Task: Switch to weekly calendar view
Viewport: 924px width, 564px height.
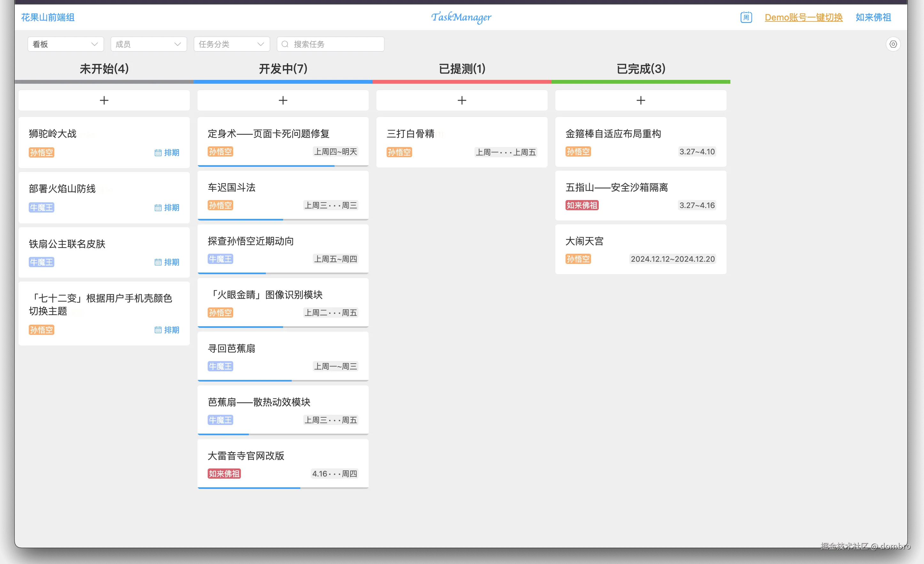Action: 746,17
